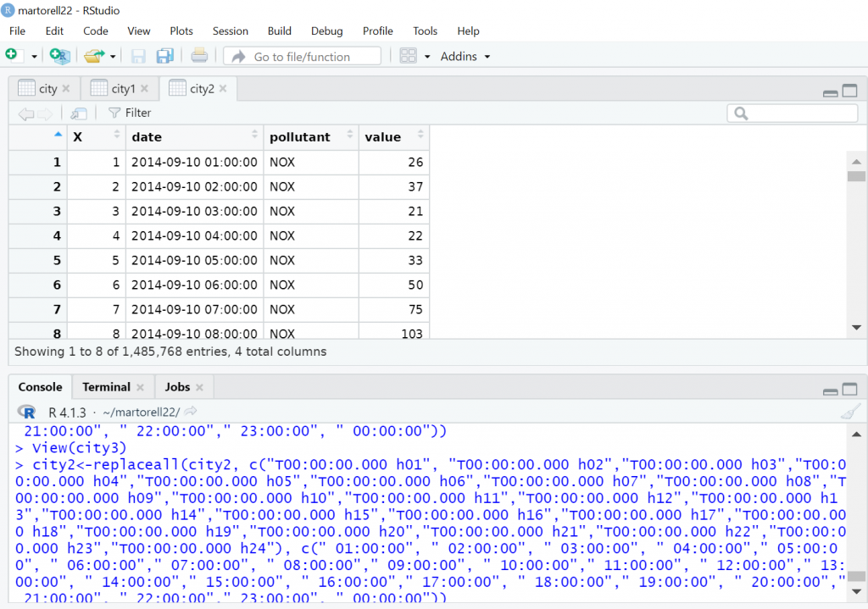868x609 pixels.
Task: Open the Build menu
Action: [x=280, y=31]
